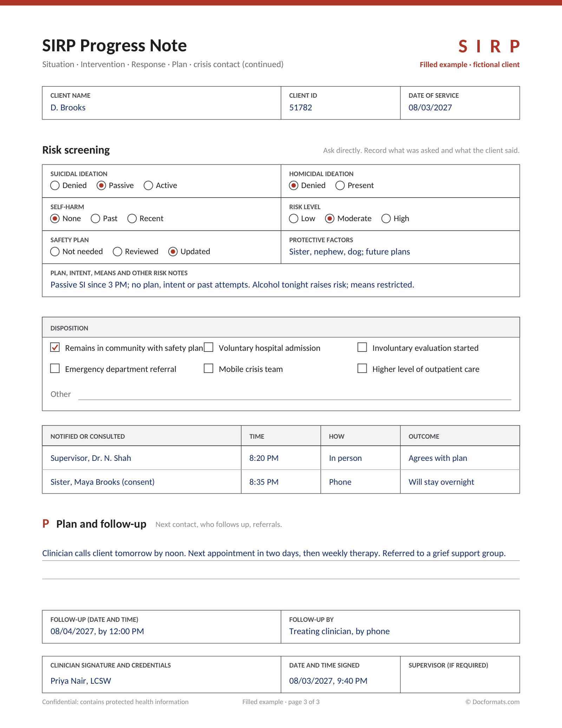Click Date of Service 08/03/2027 field

460,103
